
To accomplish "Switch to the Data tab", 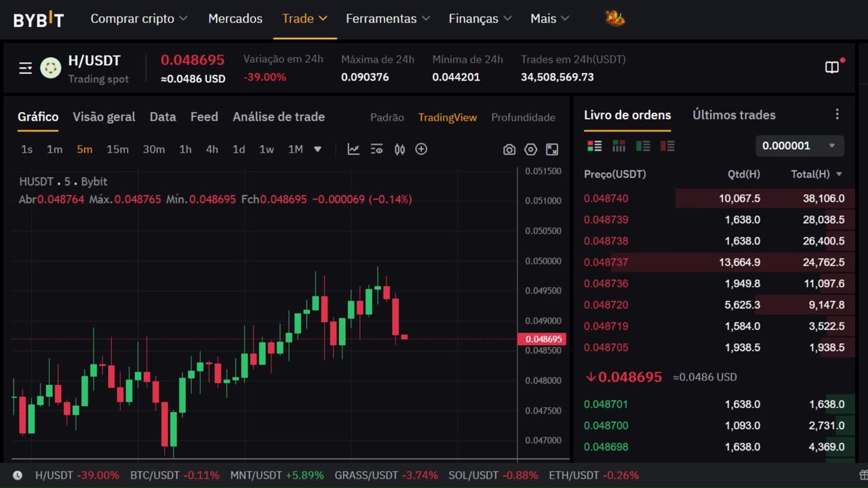I will [x=163, y=117].
